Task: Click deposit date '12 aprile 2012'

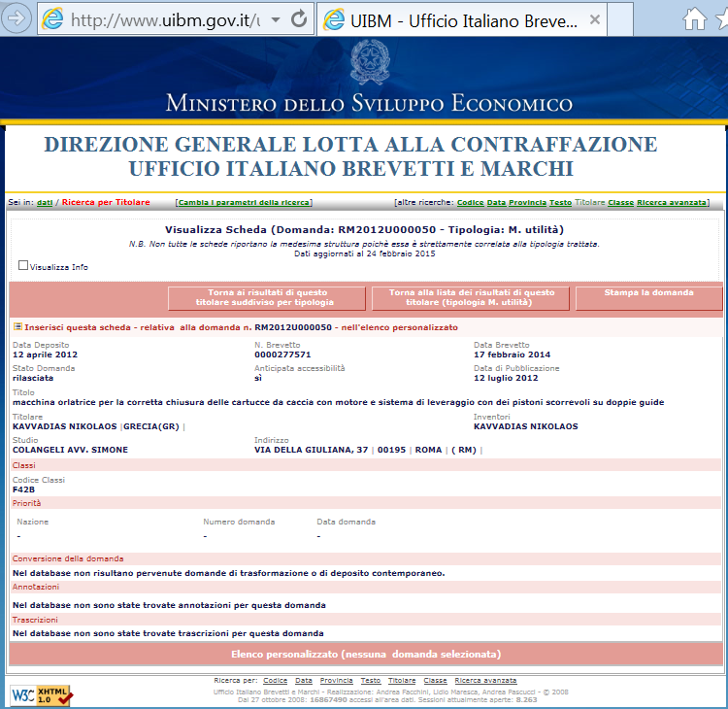Action: 45,354
